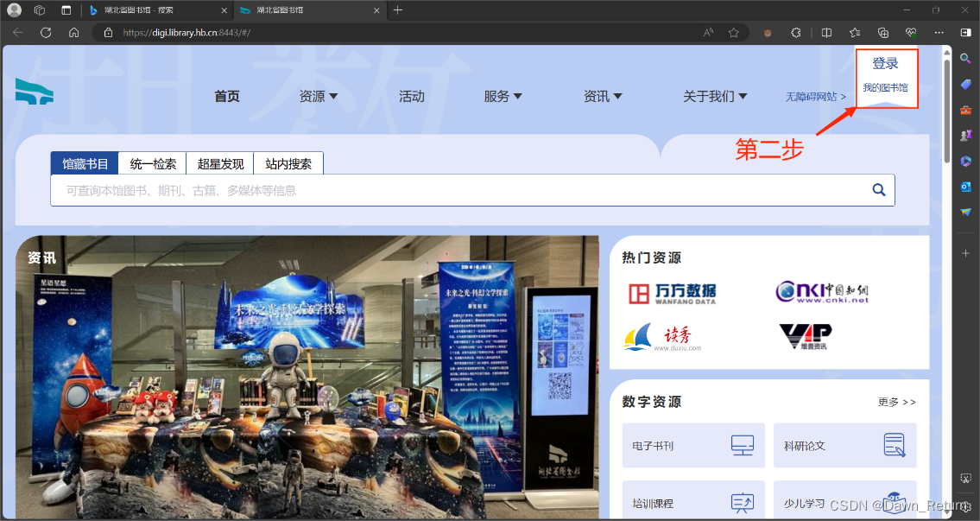This screenshot has width=980, height=521.
Task: Go to 首页 in navigation
Action: (x=227, y=96)
